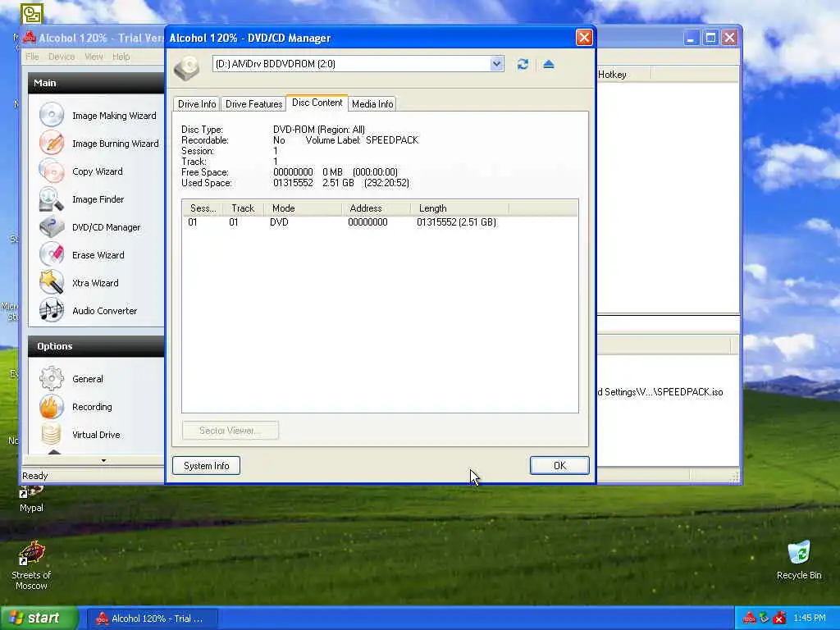Open Recording options flame icon
Image resolution: width=840 pixels, height=630 pixels.
click(52, 406)
